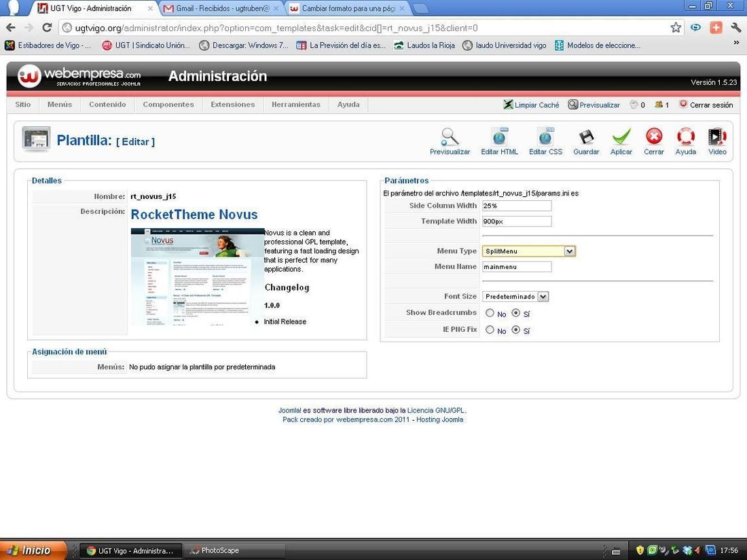Click the eye extension icon in address bar
The image size is (747, 560).
pyautogui.click(x=695, y=28)
